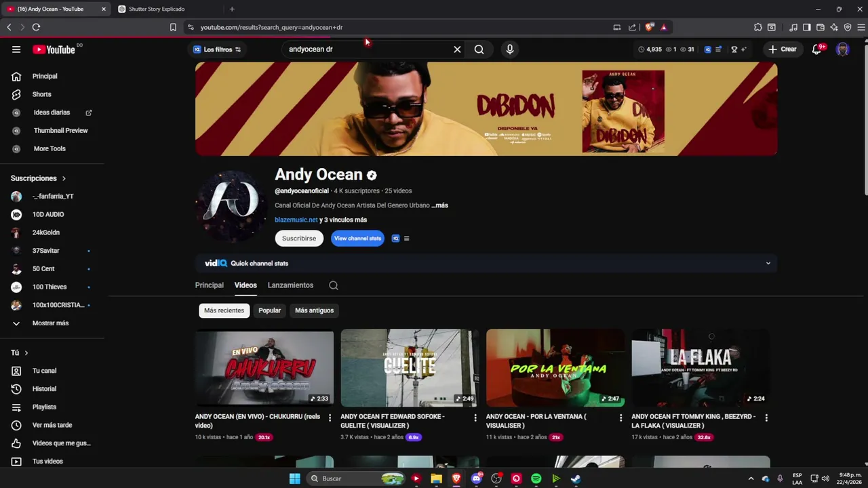This screenshot has height=488, width=868.
Task: Click View channel stats button
Action: 357,239
